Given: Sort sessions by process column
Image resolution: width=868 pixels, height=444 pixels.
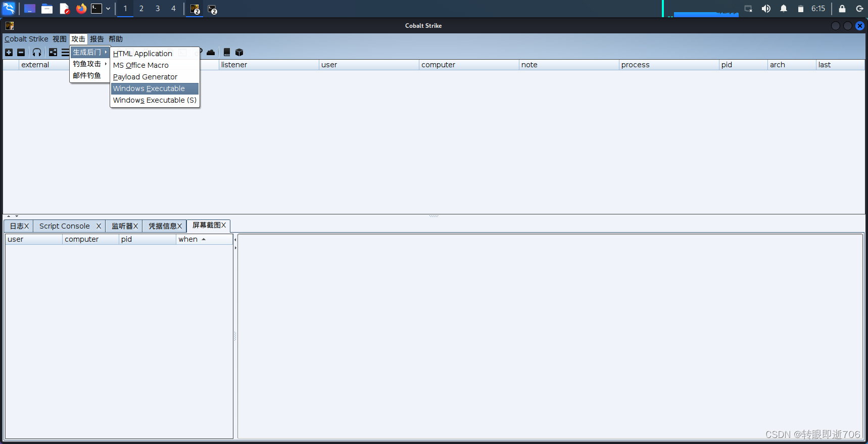Looking at the screenshot, I should tap(669, 65).
